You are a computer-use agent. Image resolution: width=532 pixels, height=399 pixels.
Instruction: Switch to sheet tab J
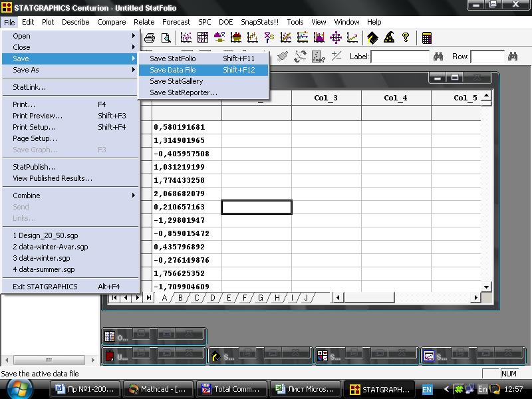click(x=306, y=298)
